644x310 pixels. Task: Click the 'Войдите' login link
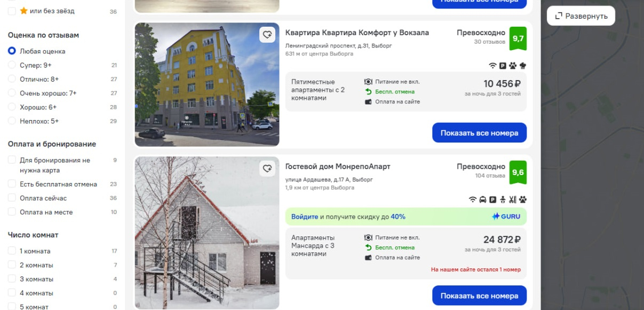(304, 217)
